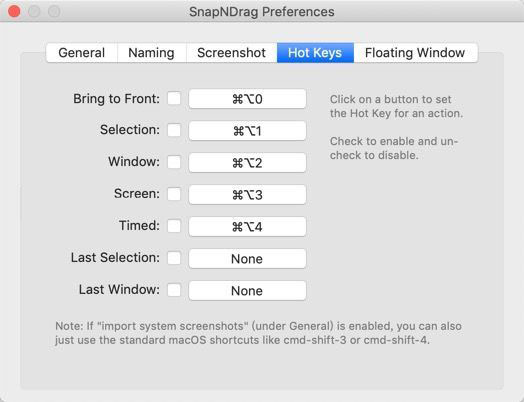
Task: Click the Bring to Front label
Action: pyautogui.click(x=116, y=99)
